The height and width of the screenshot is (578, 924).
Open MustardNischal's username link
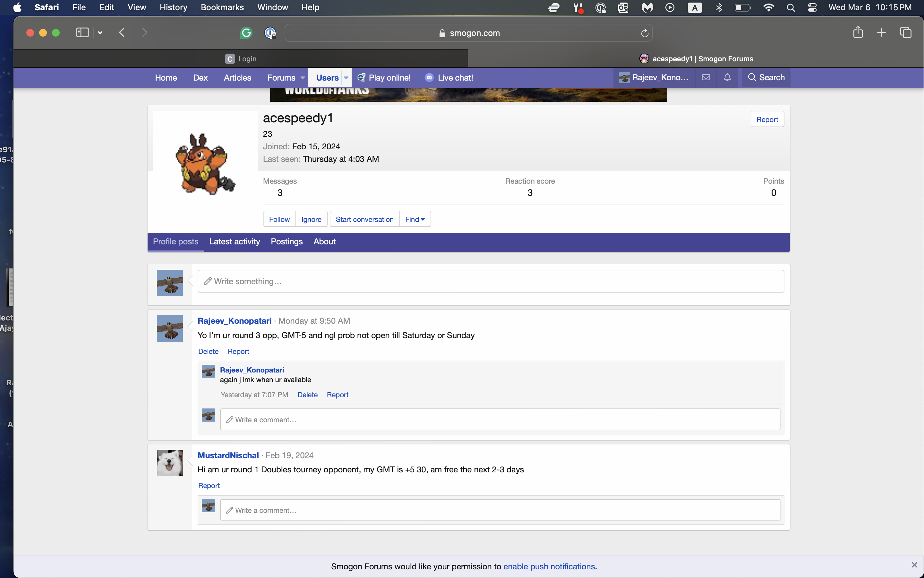tap(228, 455)
